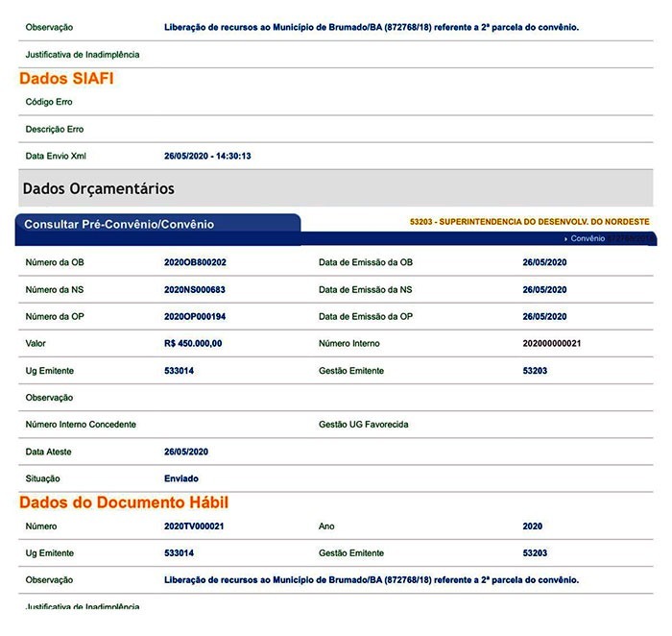Click the Número Interno Concedente label

coord(81,425)
